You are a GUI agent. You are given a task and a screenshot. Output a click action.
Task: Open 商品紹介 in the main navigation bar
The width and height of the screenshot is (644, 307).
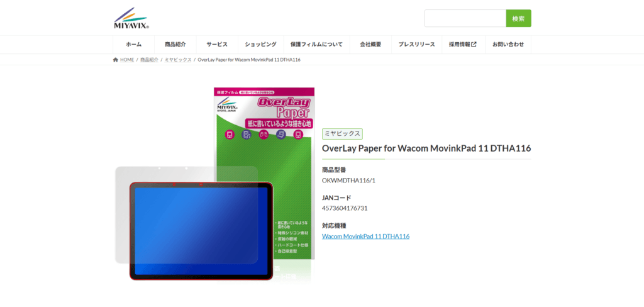click(175, 45)
